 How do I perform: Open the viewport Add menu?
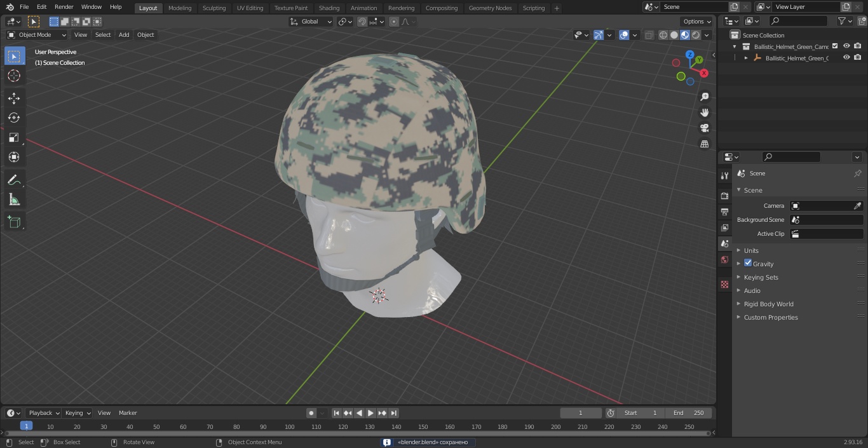[124, 35]
